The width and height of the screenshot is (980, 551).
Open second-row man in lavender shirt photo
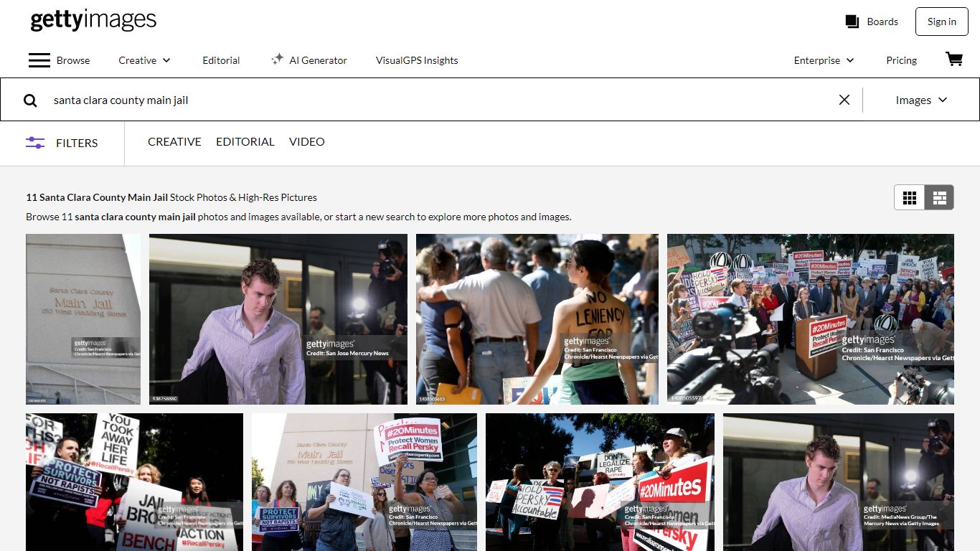(x=839, y=482)
